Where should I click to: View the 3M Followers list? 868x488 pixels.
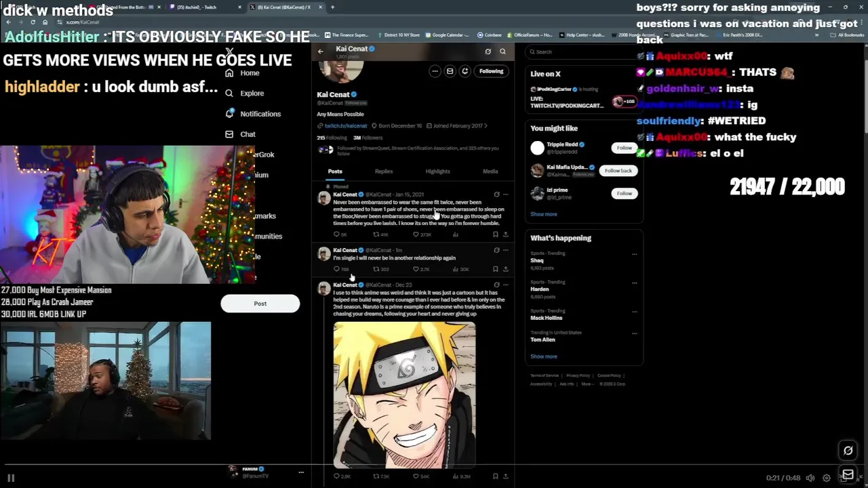pos(368,138)
